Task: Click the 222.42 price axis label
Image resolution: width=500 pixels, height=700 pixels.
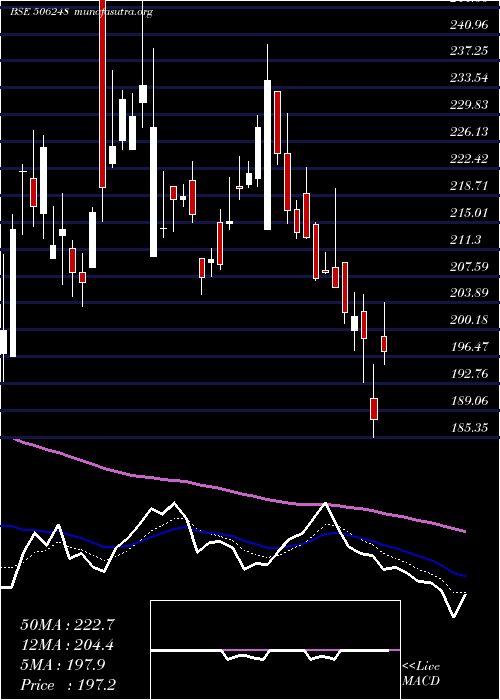Action: click(x=469, y=158)
